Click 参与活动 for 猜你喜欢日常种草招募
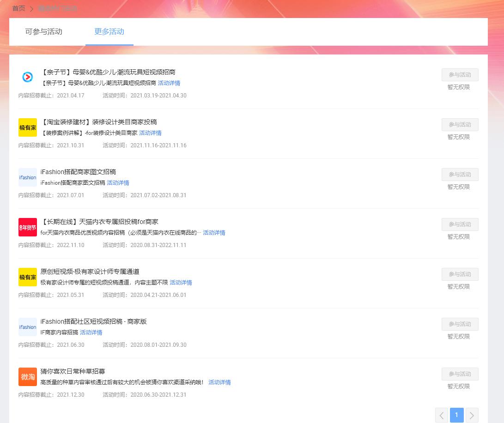This screenshot has height=423, width=504. [460, 374]
